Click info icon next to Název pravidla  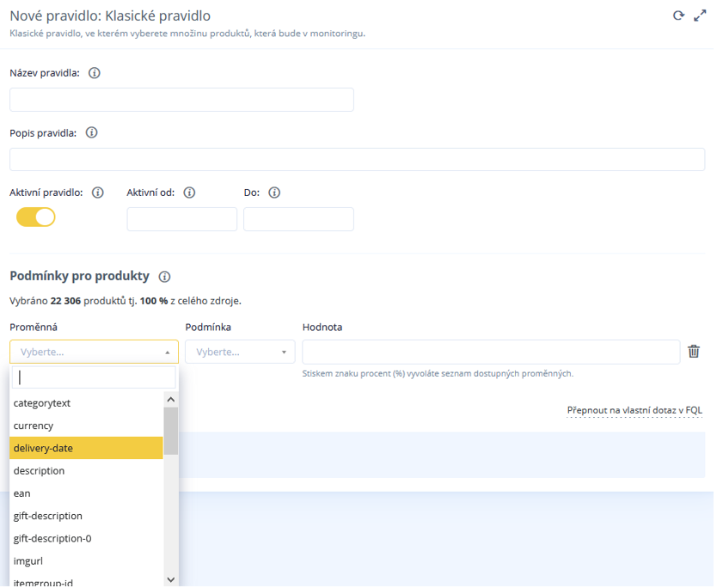[x=95, y=73]
